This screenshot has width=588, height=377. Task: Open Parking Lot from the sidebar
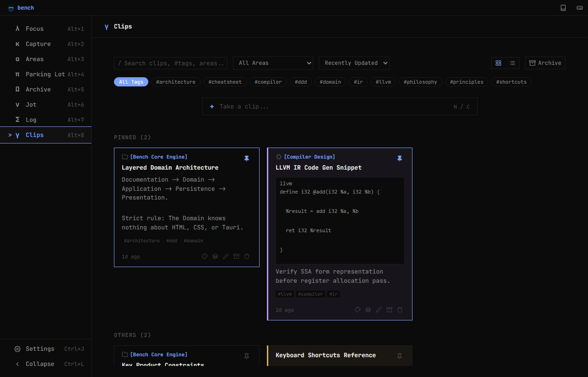[x=46, y=74]
